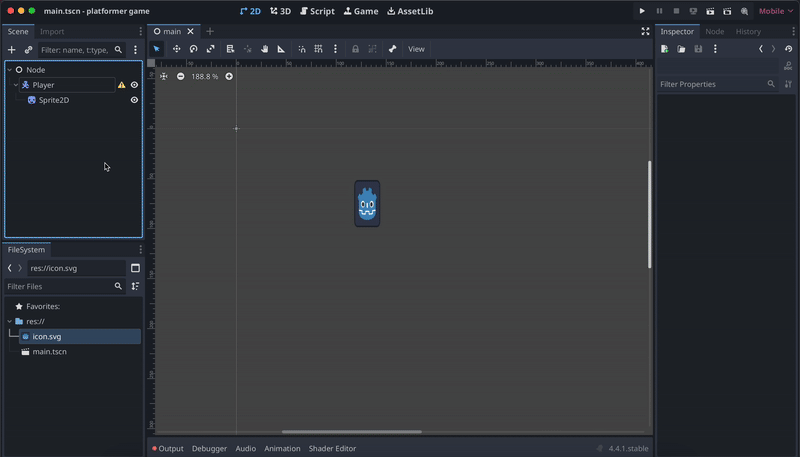
Task: Run the project with Play button
Action: pos(642,11)
